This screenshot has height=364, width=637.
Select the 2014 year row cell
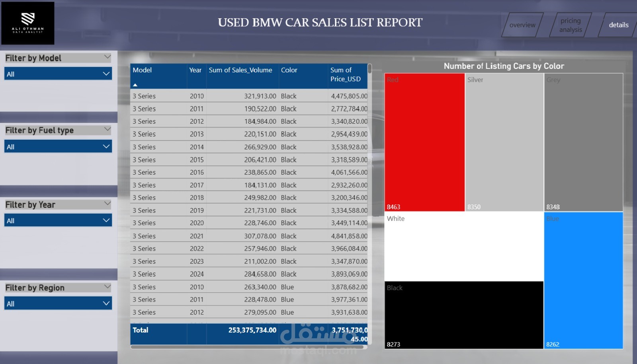197,147
